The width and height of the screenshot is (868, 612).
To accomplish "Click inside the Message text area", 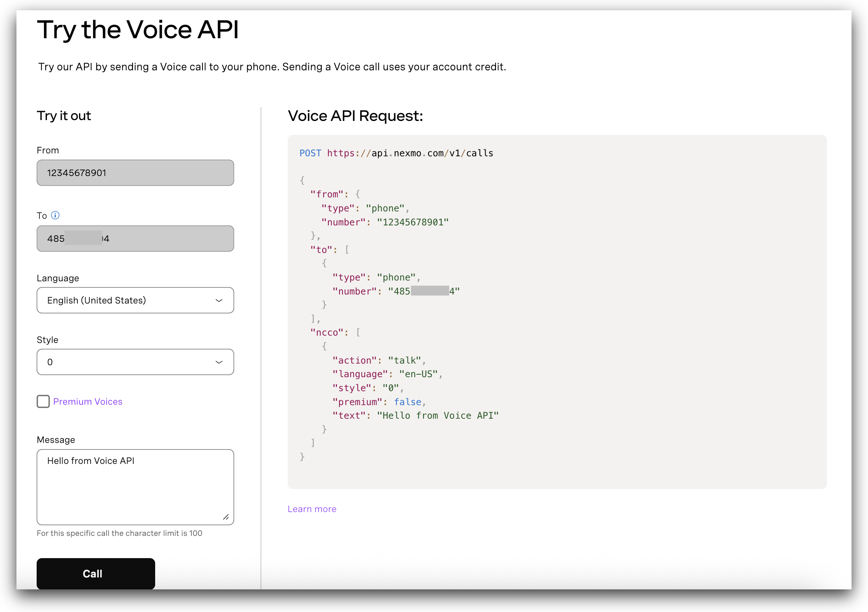I will (135, 485).
